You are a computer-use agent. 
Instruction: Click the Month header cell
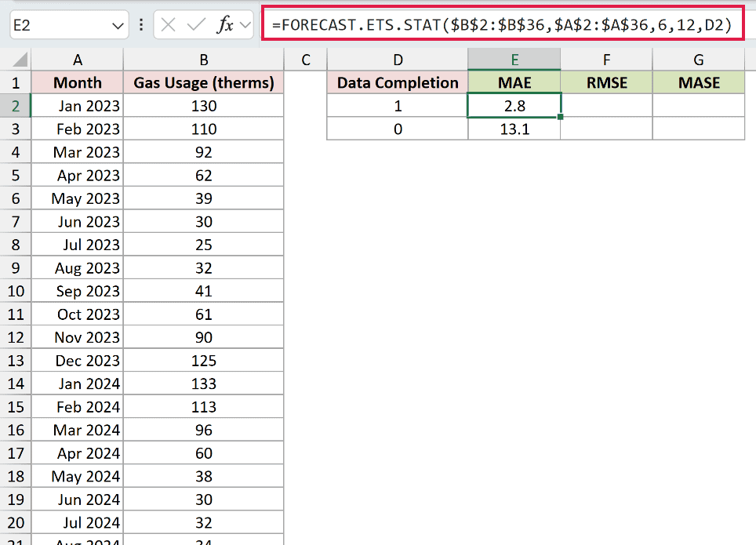tap(77, 82)
